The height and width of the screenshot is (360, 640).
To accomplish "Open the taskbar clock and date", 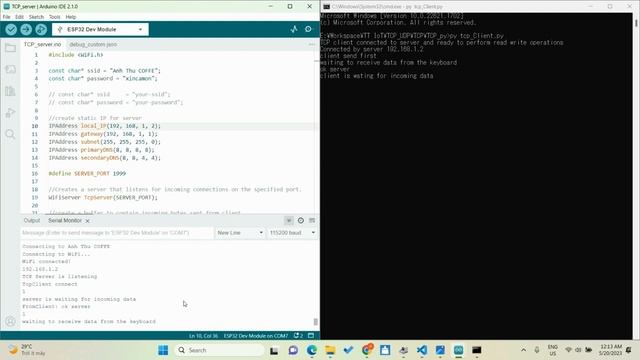I will [x=610, y=350].
